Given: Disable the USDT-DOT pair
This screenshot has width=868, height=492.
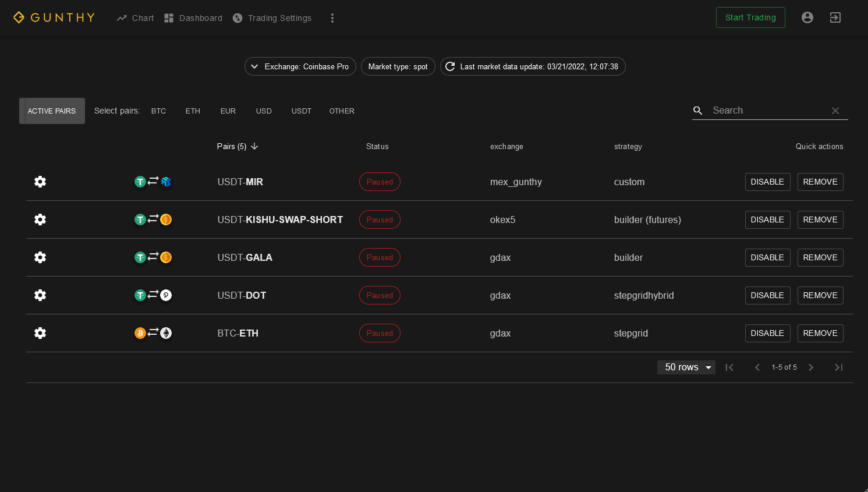Looking at the screenshot, I should [x=767, y=295].
